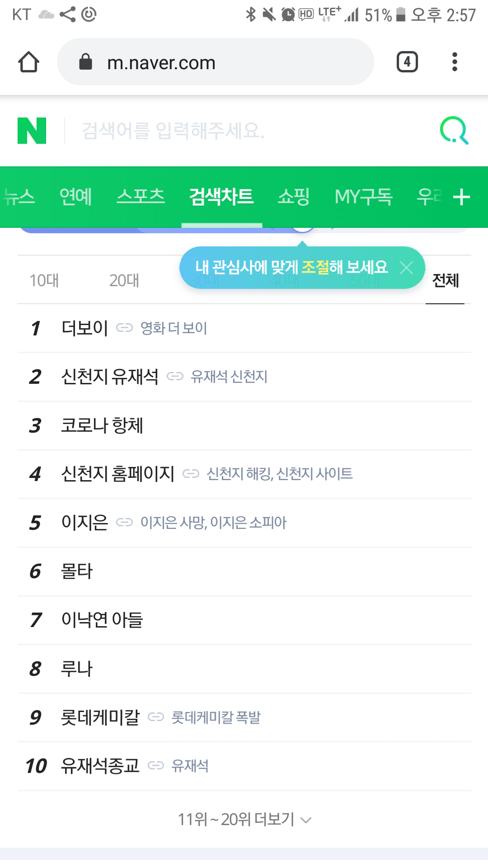
Task: Tap the lock icon in address bar
Action: (x=85, y=62)
